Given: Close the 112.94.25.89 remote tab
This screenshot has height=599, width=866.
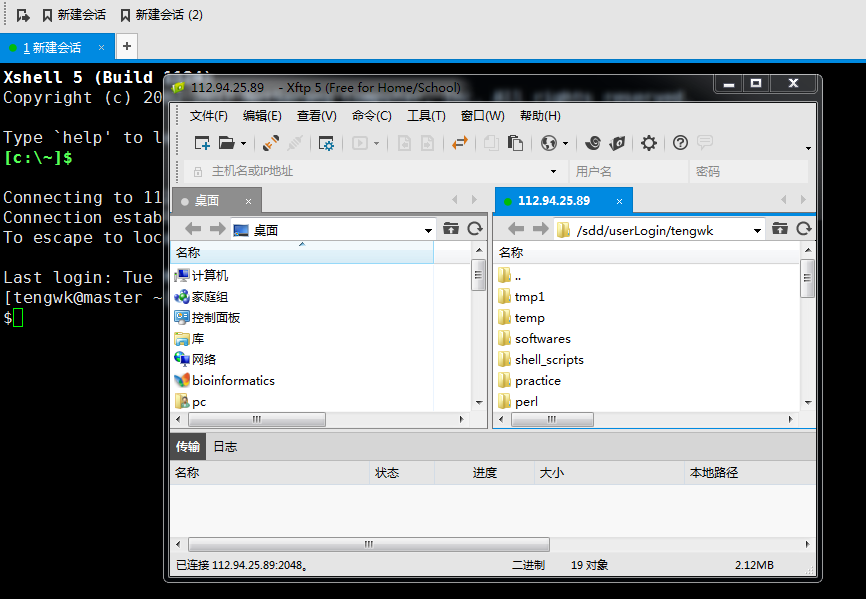Looking at the screenshot, I should pos(619,202).
